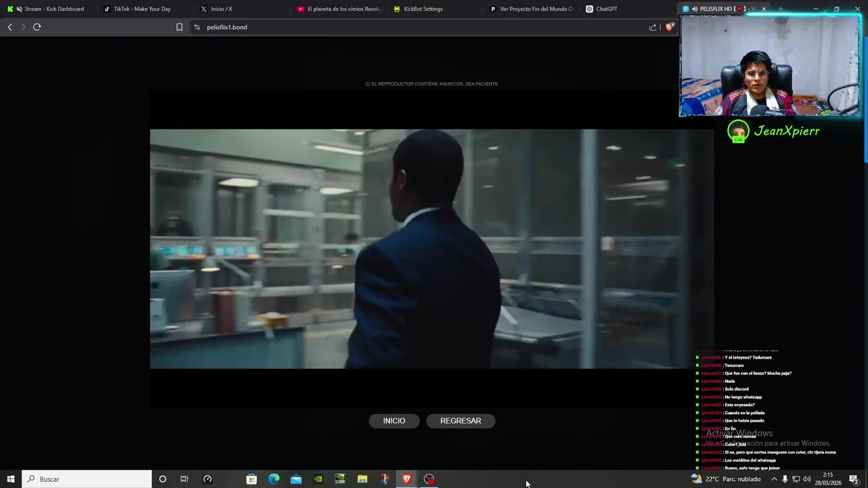The width and height of the screenshot is (868, 488).
Task: Launch Microsoft Store from the taskbar
Action: [252, 479]
